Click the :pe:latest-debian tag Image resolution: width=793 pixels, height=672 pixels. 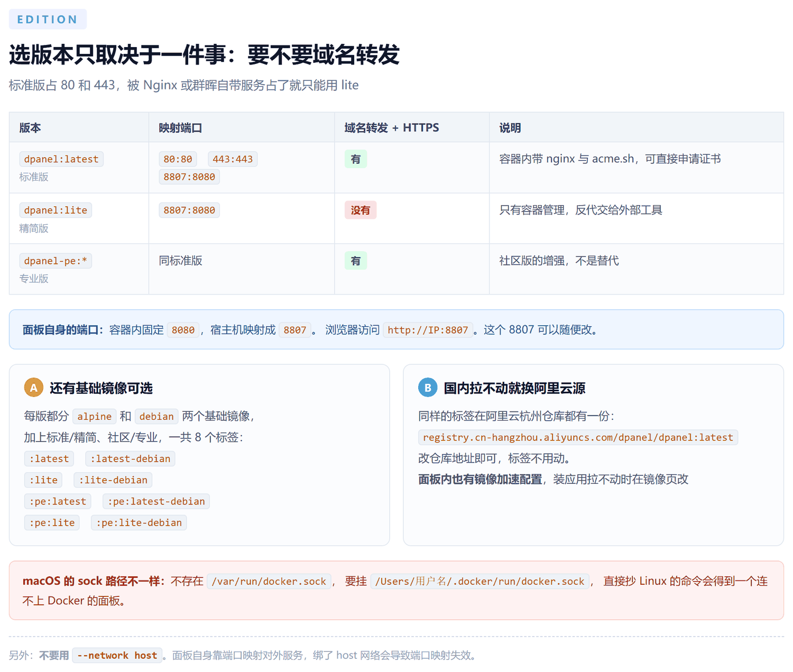(156, 501)
